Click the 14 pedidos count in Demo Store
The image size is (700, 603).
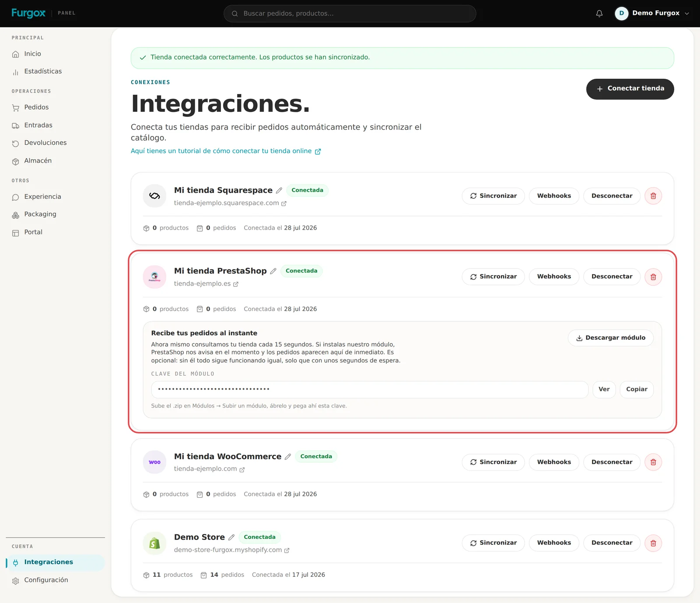[x=222, y=575]
